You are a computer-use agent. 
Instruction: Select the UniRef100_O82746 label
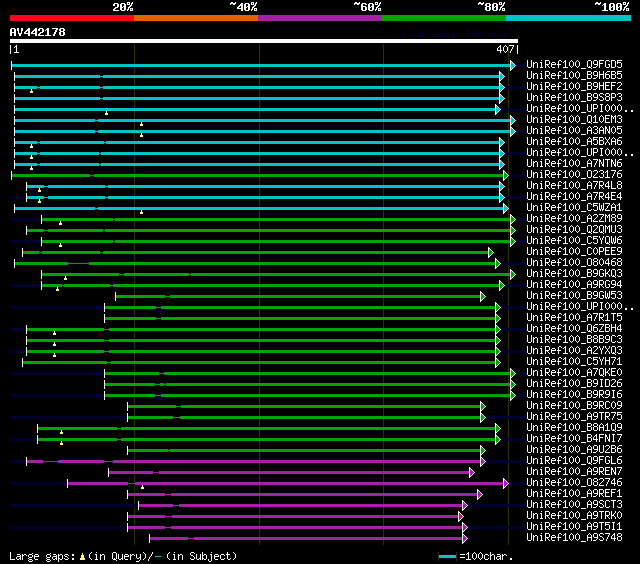click(x=574, y=483)
